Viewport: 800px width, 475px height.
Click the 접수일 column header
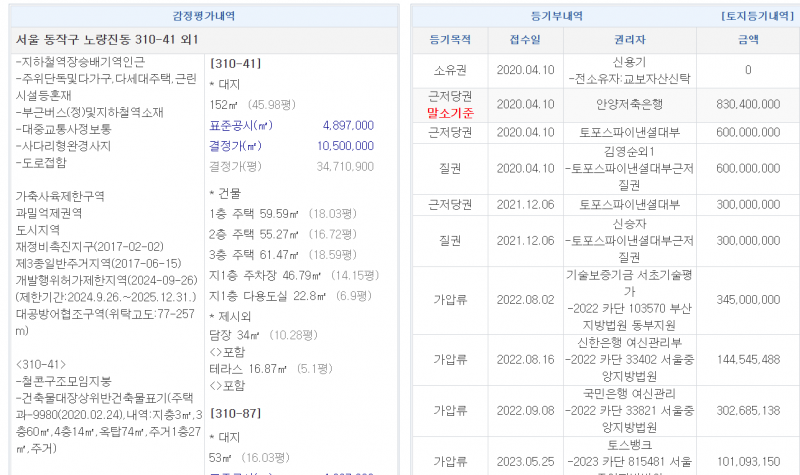[525, 40]
